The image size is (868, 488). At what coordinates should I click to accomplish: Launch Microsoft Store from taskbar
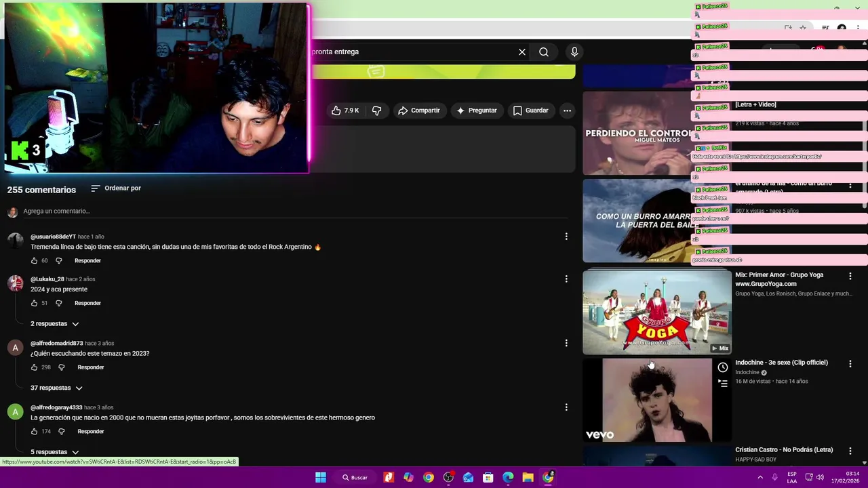[x=488, y=477]
